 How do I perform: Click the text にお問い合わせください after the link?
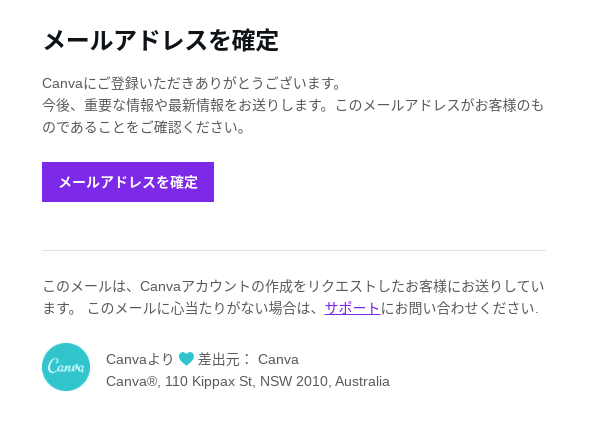tap(459, 308)
